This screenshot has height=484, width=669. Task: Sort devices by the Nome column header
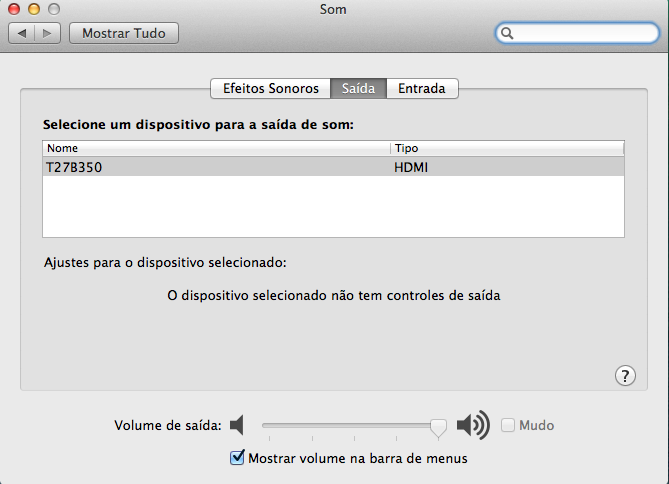215,148
